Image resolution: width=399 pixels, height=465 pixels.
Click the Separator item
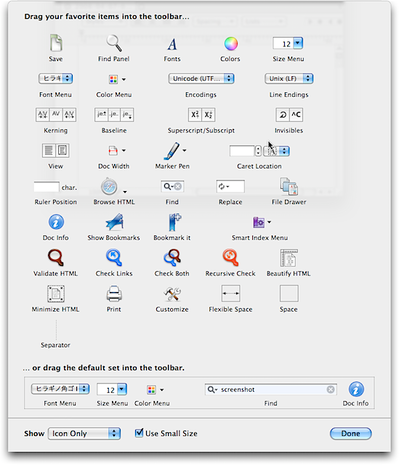click(56, 329)
